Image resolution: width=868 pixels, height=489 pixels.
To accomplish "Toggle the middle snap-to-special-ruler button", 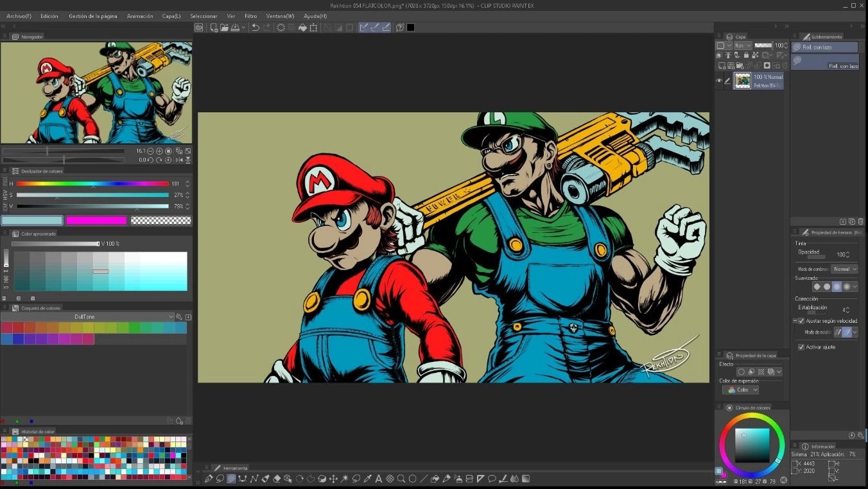I will (375, 28).
